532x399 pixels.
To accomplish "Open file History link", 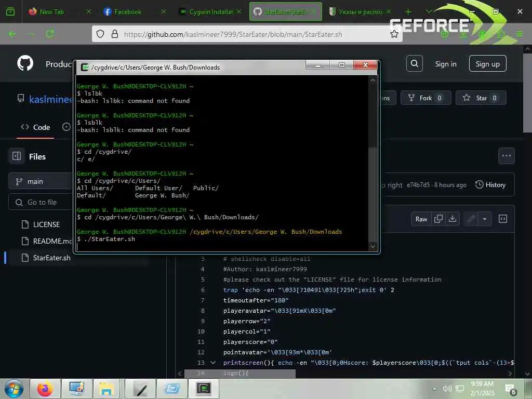I will tap(490, 184).
